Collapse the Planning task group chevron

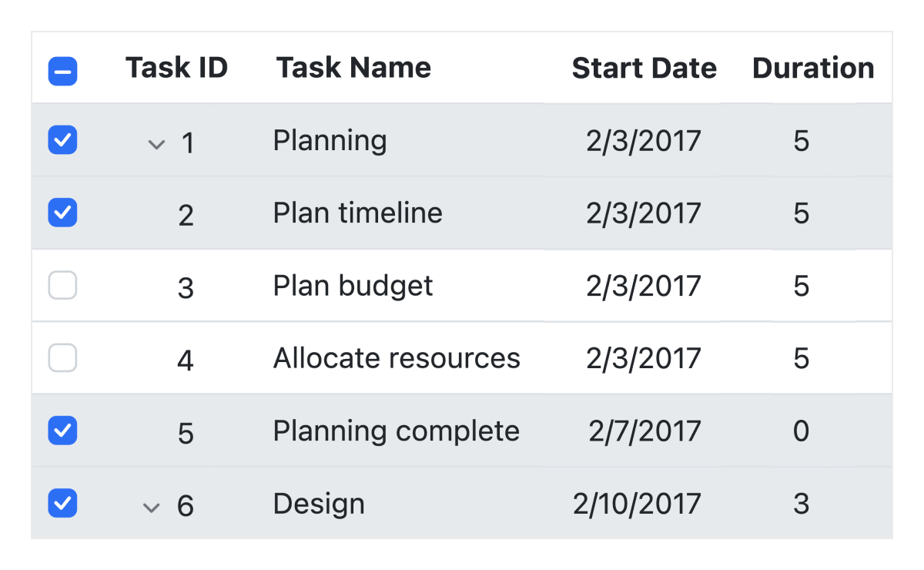156,144
